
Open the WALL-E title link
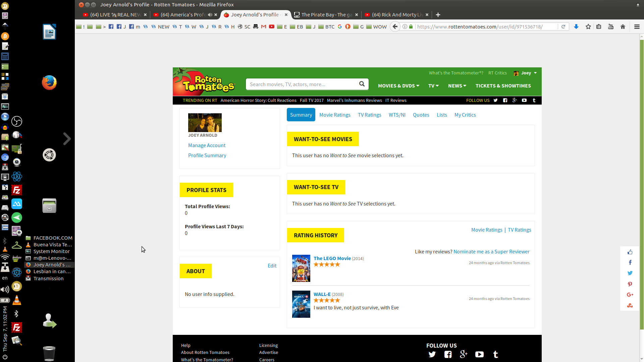(x=322, y=294)
